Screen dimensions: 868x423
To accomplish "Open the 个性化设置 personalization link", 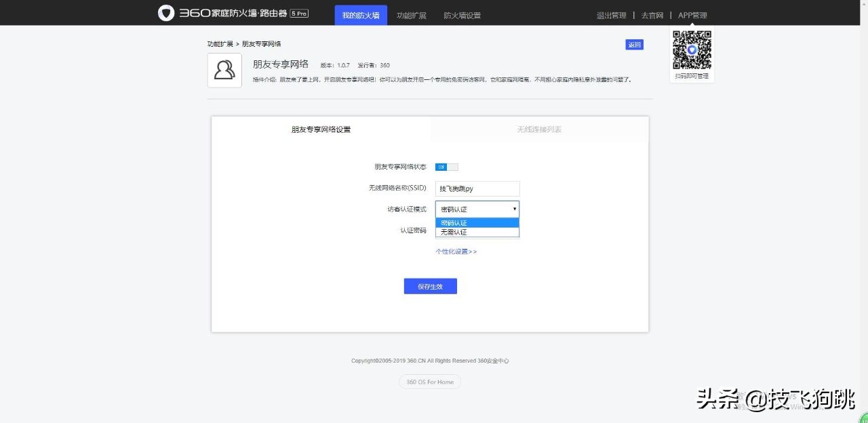I will 456,251.
